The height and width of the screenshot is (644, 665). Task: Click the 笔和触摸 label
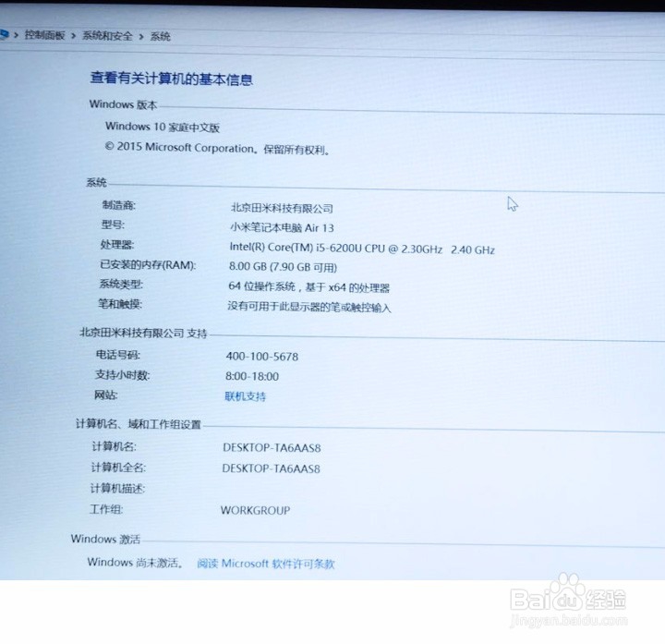pyautogui.click(x=120, y=304)
